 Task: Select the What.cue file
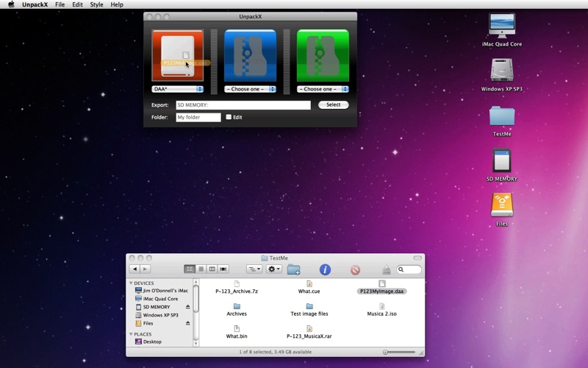309,288
